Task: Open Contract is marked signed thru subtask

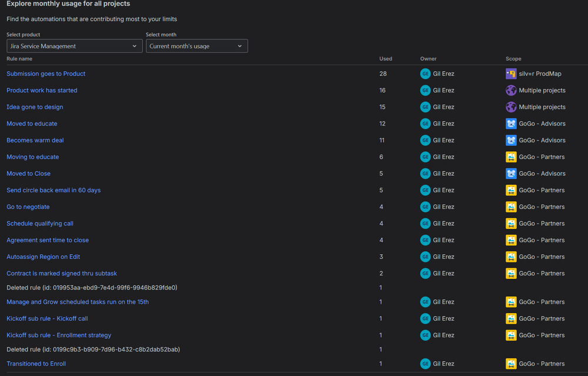Action: [62, 273]
